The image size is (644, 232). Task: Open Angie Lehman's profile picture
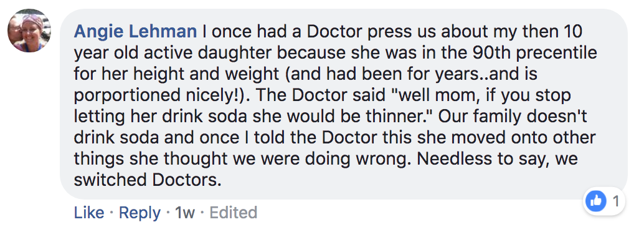[29, 31]
